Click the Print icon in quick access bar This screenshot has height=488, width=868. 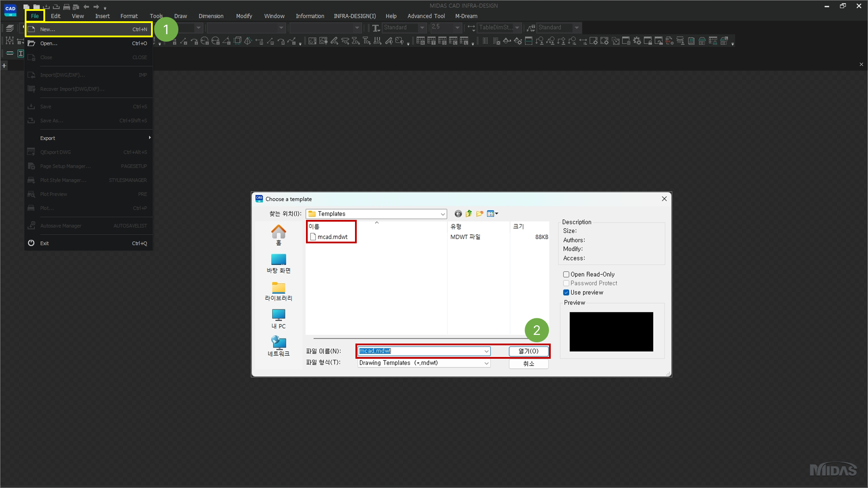click(66, 7)
